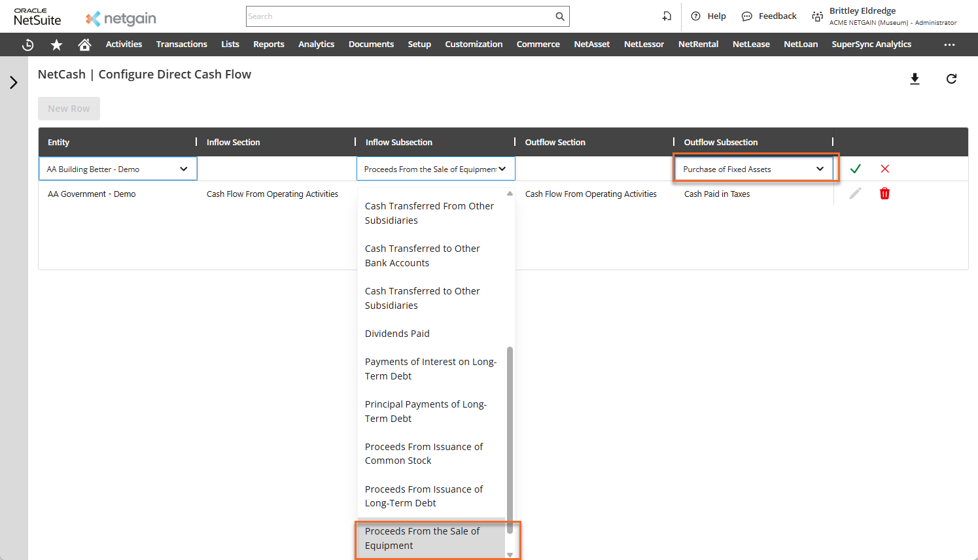Click the Feedback link

tap(769, 16)
